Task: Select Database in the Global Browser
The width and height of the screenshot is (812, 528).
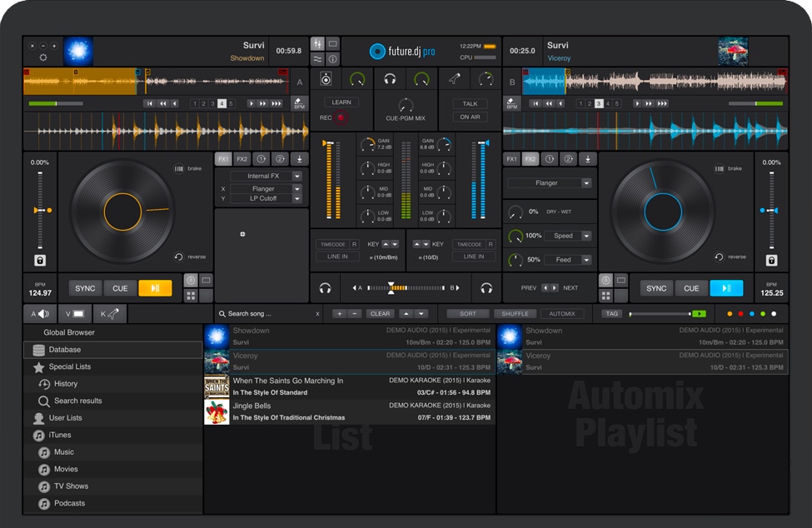Action: tap(65, 350)
